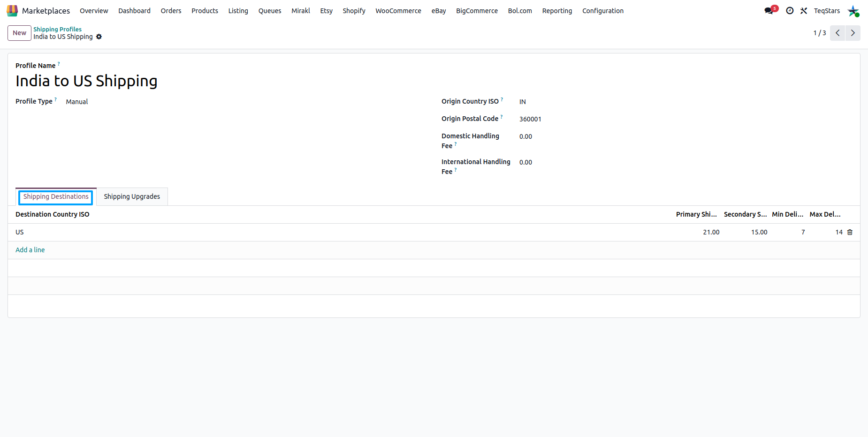The width and height of the screenshot is (868, 437).
Task: Open the WooCommerce menu
Action: [398, 11]
